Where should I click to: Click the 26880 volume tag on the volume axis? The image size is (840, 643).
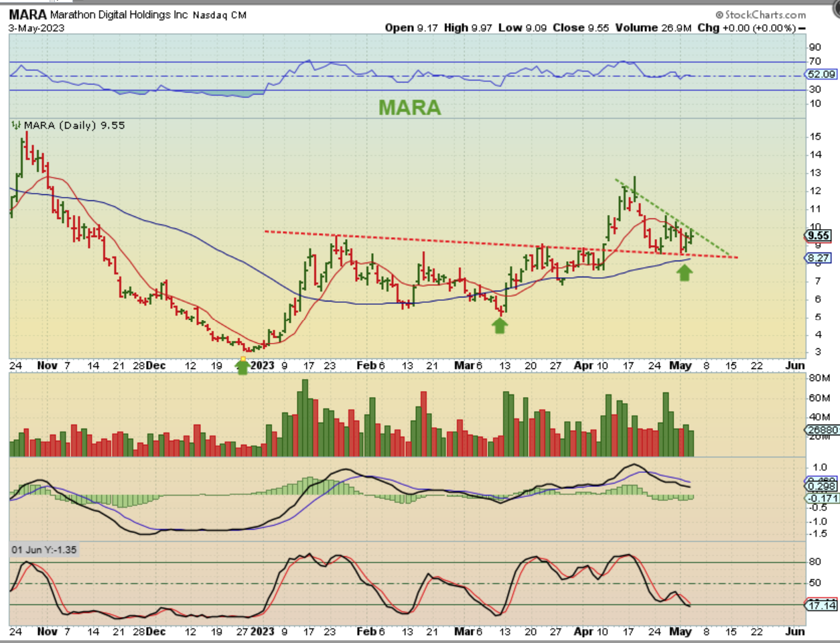tap(822, 430)
